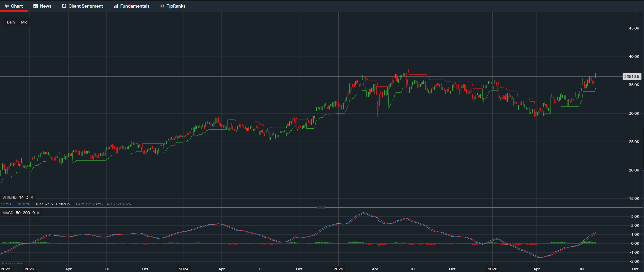The height and width of the screenshot is (272, 644).
Task: Click the MACD -2.0K axis label
Action: click(x=634, y=261)
